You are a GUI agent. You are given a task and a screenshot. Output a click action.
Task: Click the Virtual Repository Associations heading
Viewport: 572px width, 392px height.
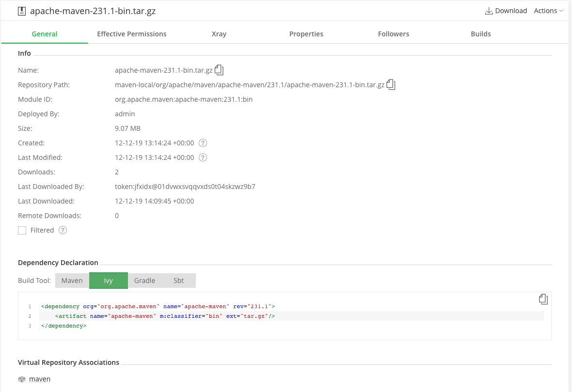pos(68,362)
